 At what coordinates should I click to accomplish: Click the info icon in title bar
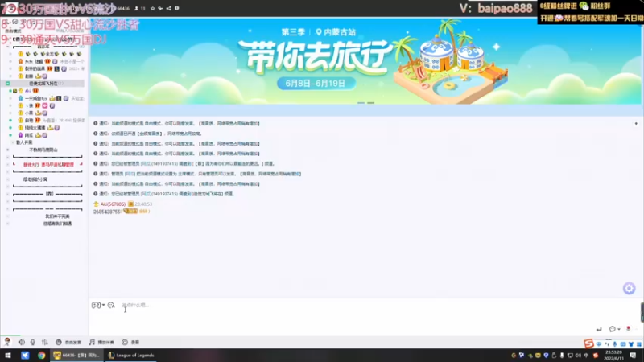[176, 8]
